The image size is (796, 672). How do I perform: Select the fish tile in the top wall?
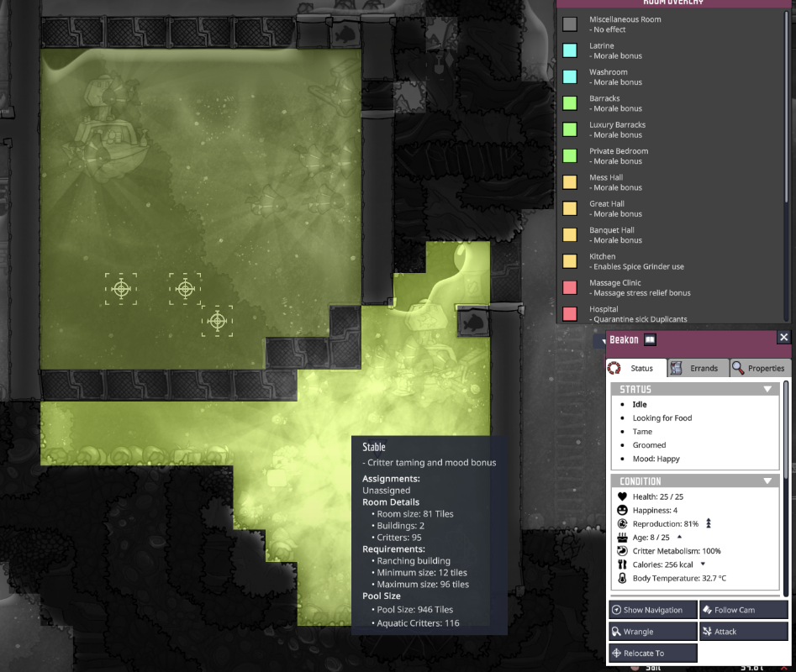coord(345,34)
